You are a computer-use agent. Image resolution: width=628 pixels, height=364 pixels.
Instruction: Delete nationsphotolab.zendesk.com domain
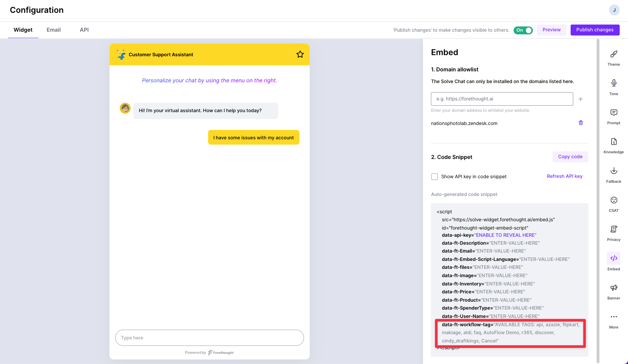(581, 123)
